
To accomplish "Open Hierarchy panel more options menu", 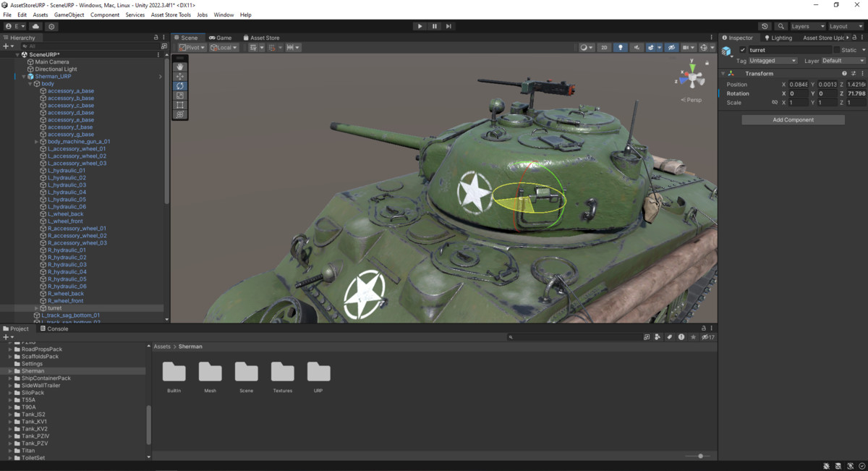I will point(163,38).
